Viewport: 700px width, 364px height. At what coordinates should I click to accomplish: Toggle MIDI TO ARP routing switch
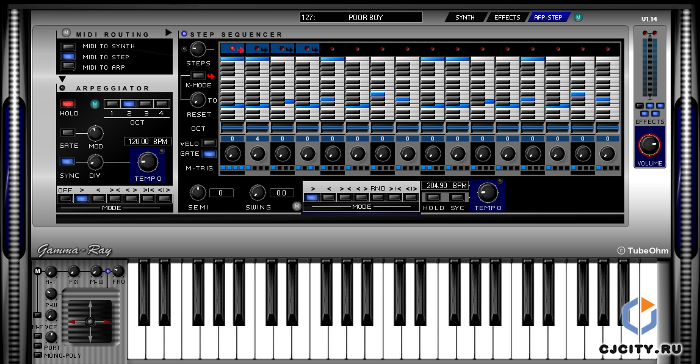68,67
